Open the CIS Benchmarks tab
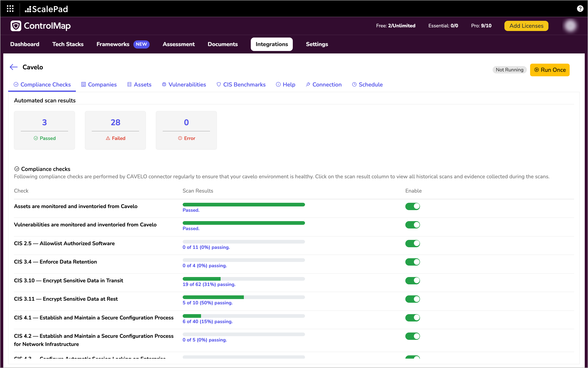This screenshot has height=368, width=588. pos(241,84)
